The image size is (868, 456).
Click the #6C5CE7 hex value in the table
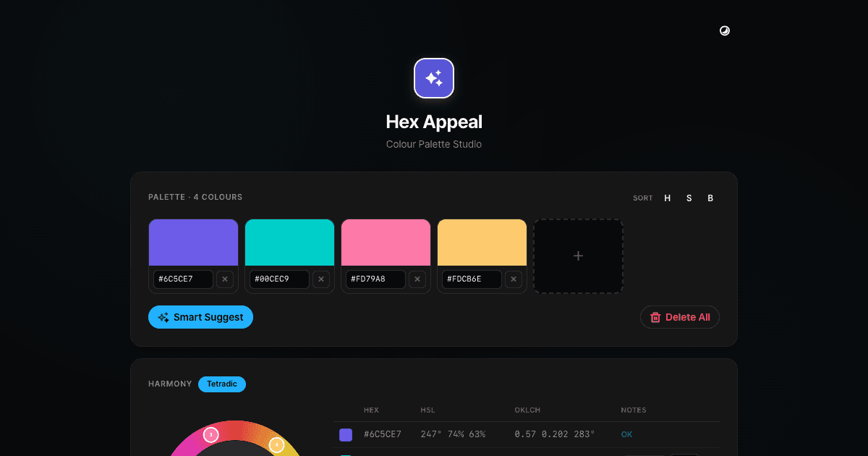pos(383,434)
